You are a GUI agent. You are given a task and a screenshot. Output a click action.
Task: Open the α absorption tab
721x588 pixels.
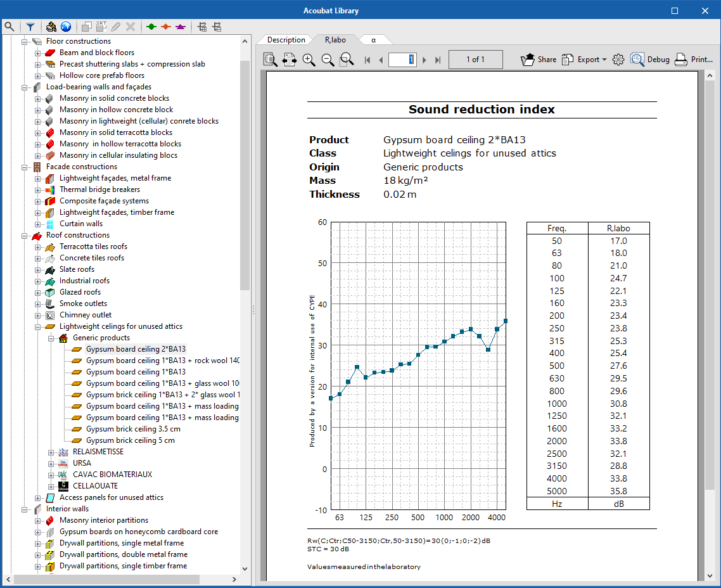pos(373,40)
